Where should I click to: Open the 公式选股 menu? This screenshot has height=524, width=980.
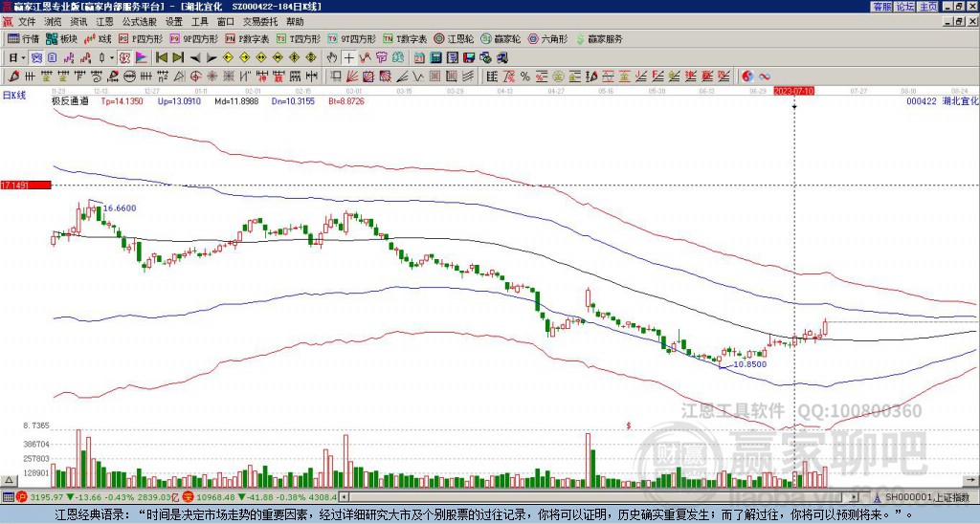click(140, 22)
